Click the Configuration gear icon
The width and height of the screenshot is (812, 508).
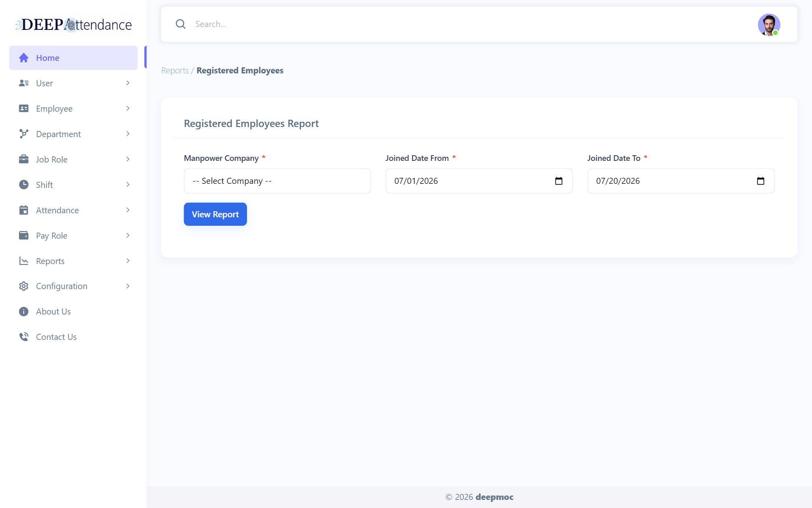coord(24,286)
